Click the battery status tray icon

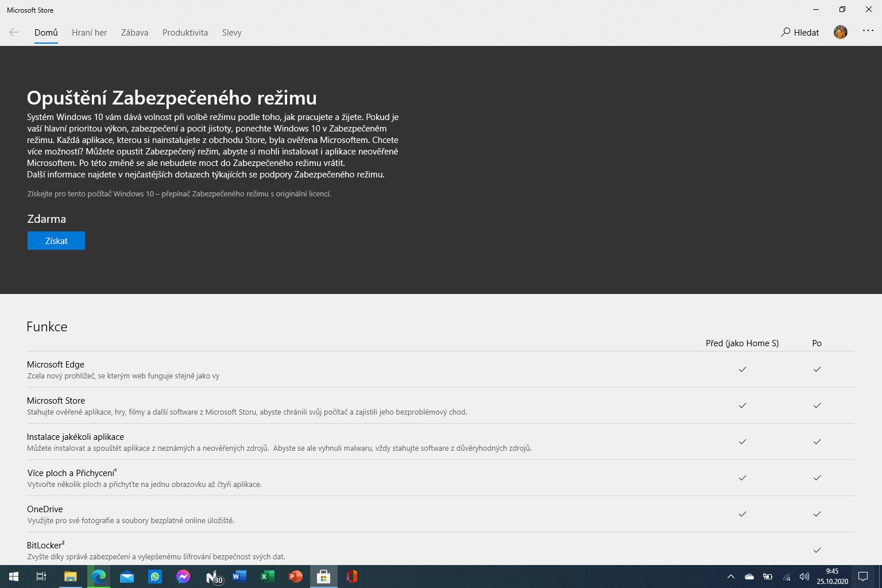[x=767, y=577]
